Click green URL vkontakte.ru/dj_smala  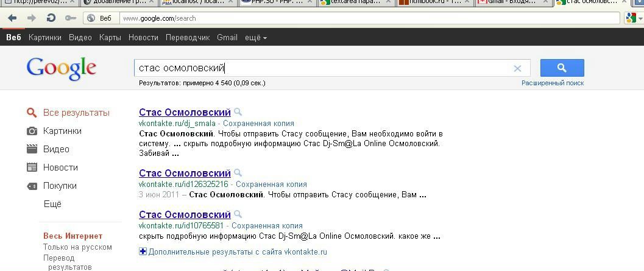pos(177,123)
